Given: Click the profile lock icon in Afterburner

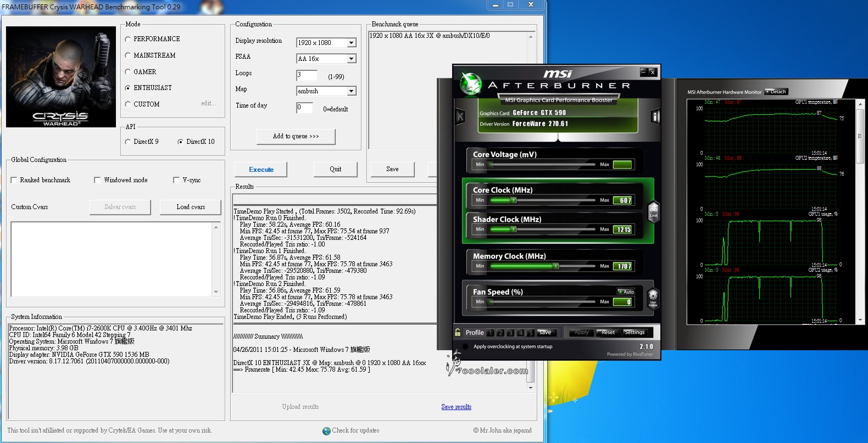Looking at the screenshot, I should click(458, 332).
